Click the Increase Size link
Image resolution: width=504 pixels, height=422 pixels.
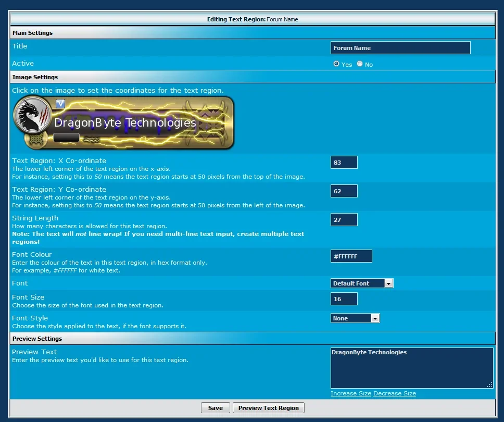(351, 393)
